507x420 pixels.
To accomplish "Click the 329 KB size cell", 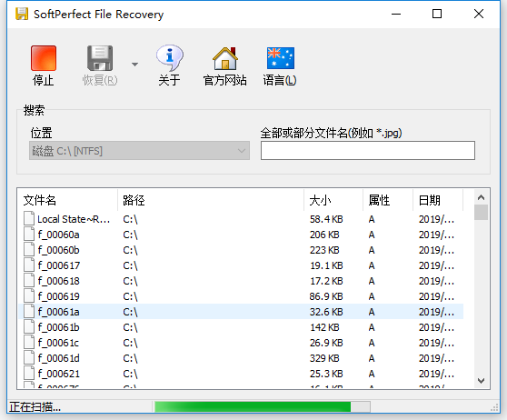I will point(324,358).
